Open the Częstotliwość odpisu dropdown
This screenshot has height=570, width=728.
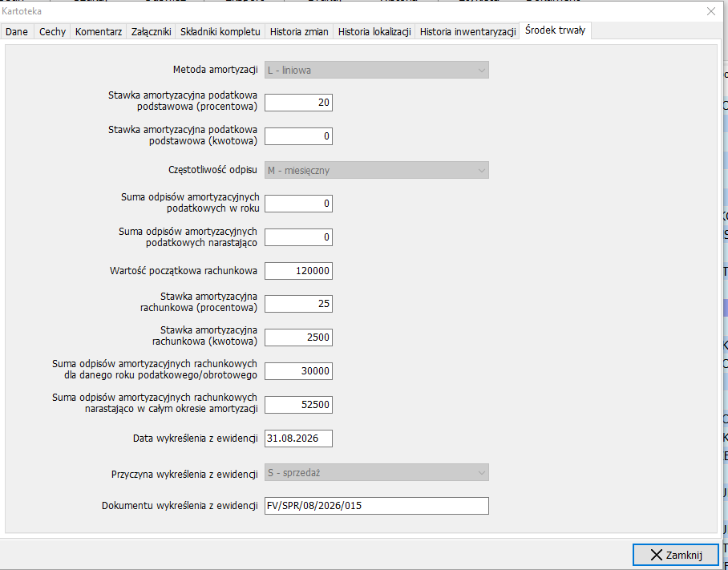tap(377, 170)
